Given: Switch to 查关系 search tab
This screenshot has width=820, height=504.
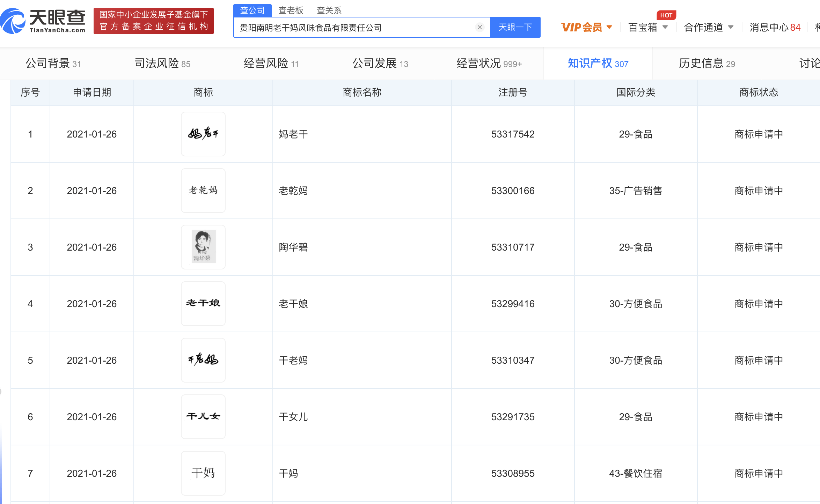Looking at the screenshot, I should [329, 10].
